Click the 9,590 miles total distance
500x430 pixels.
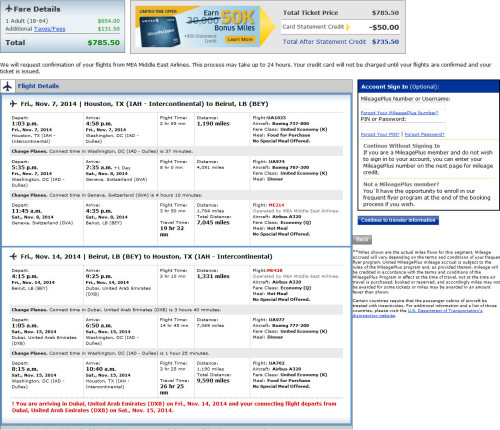pos(213,380)
